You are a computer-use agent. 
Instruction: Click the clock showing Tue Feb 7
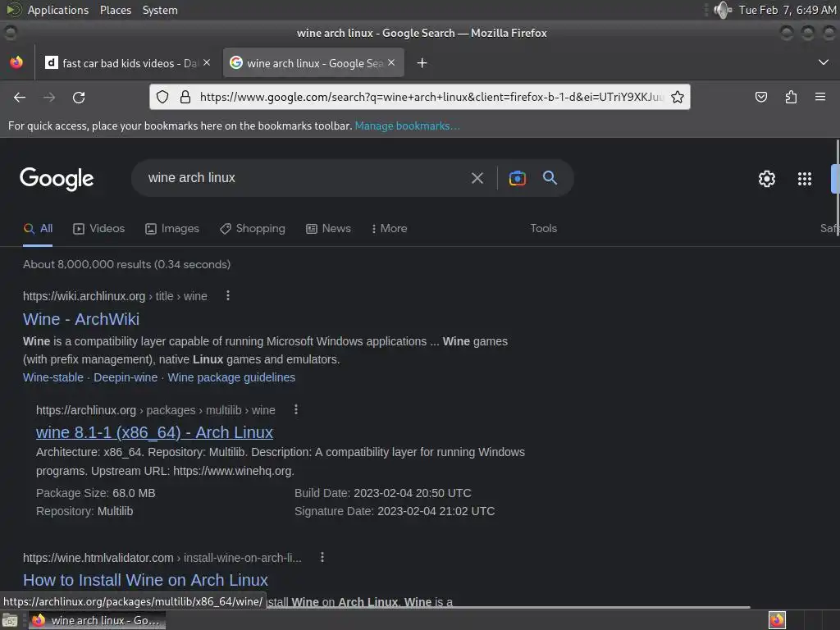pos(787,10)
